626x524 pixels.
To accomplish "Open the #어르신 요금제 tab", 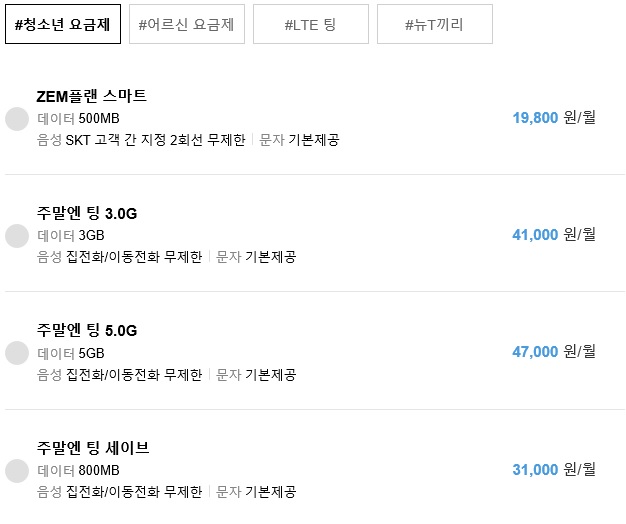I will [187, 24].
